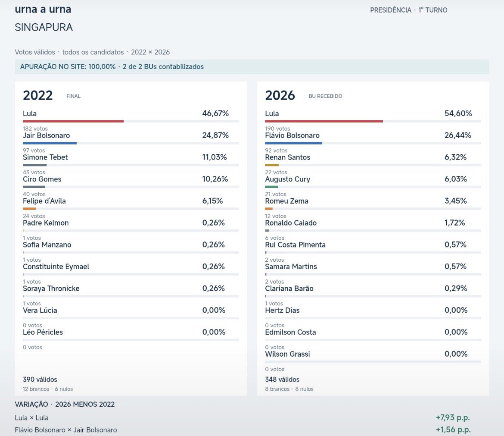The image size is (504, 436).
Task: Click Lula's red progress bar in 2022
Action: (x=73, y=121)
